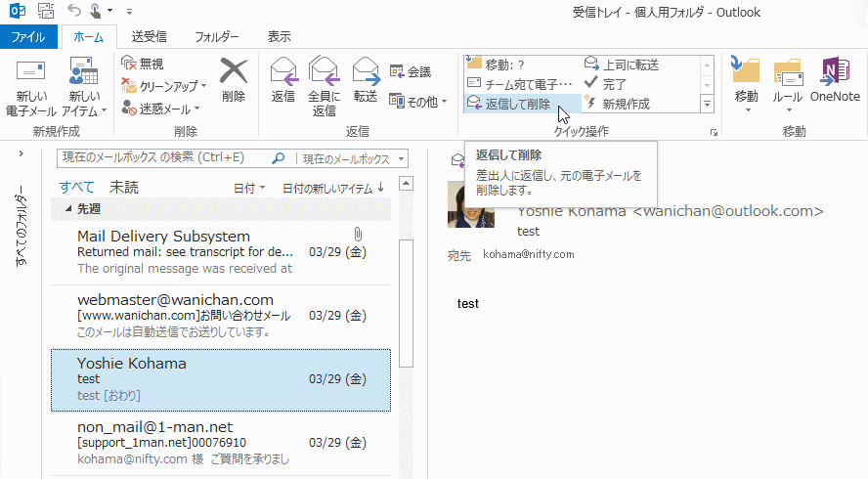Open the Rules (ルール) dropdown
This screenshot has height=479, width=868.
coord(788,84)
